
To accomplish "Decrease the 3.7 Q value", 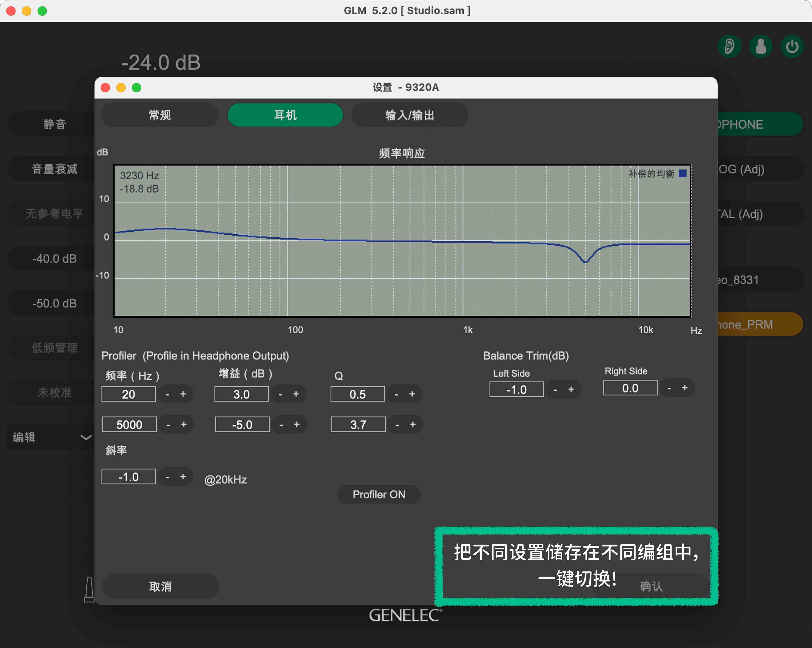I will point(397,425).
